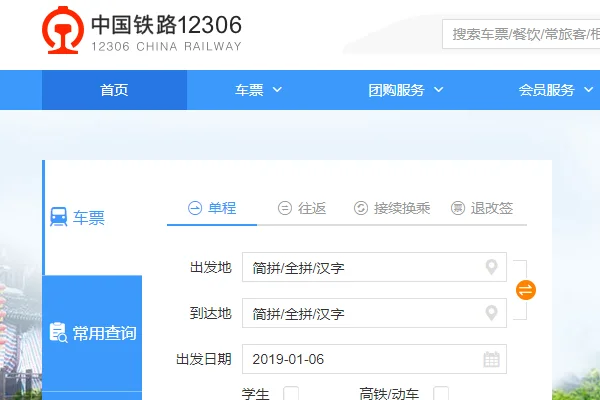Click the 到达地 label
600x400 pixels.
point(211,313)
